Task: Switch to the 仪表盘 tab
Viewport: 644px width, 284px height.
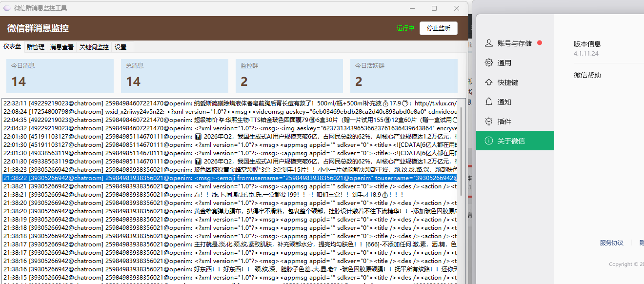Action: coord(12,47)
